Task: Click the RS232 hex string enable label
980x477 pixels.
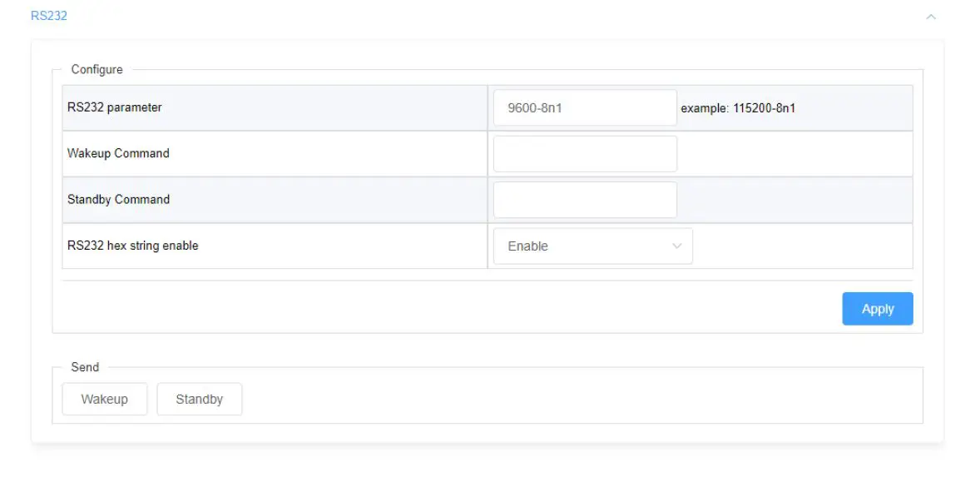Action: tap(133, 246)
